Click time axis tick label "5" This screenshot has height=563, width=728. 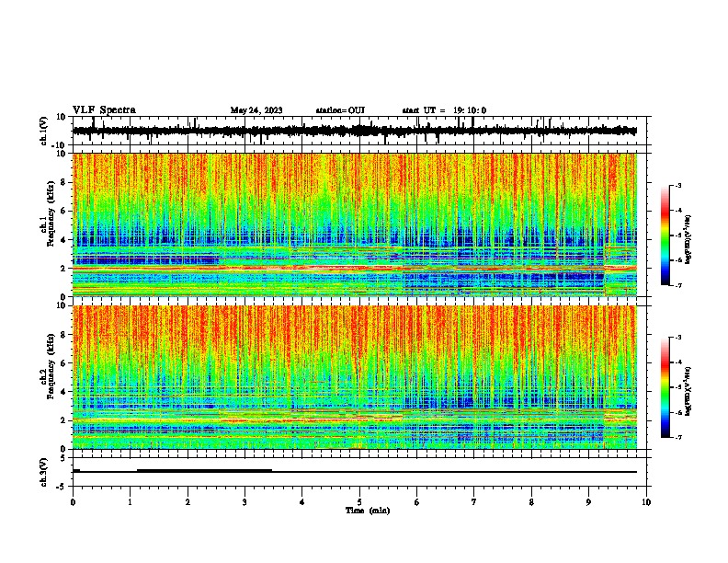click(359, 502)
